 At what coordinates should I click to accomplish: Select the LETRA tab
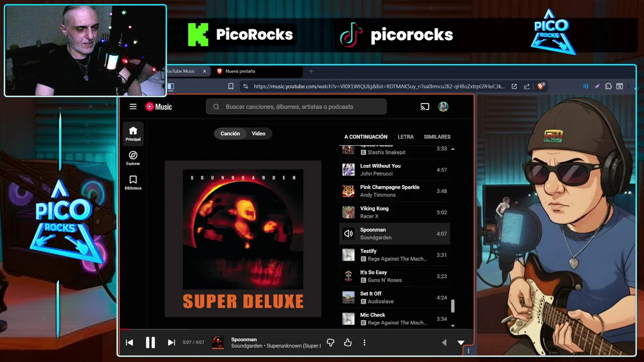tap(406, 137)
